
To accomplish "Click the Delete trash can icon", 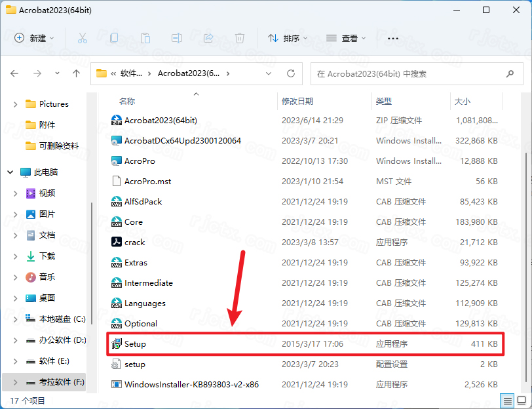I will click(x=240, y=38).
